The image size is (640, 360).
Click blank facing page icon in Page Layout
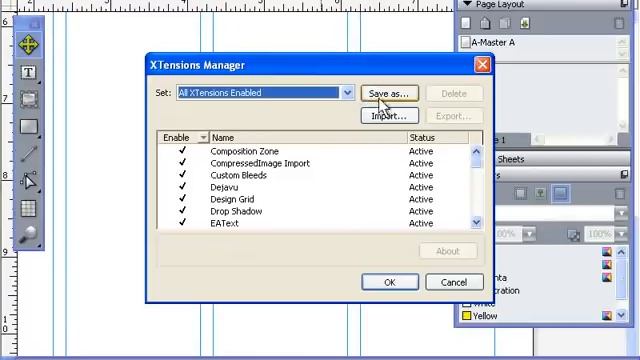coord(485,23)
